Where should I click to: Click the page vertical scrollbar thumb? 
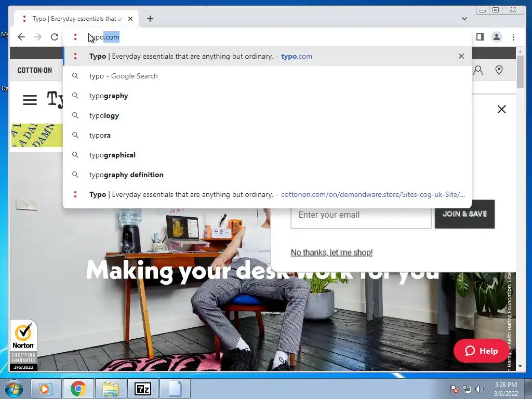pyautogui.click(x=520, y=71)
